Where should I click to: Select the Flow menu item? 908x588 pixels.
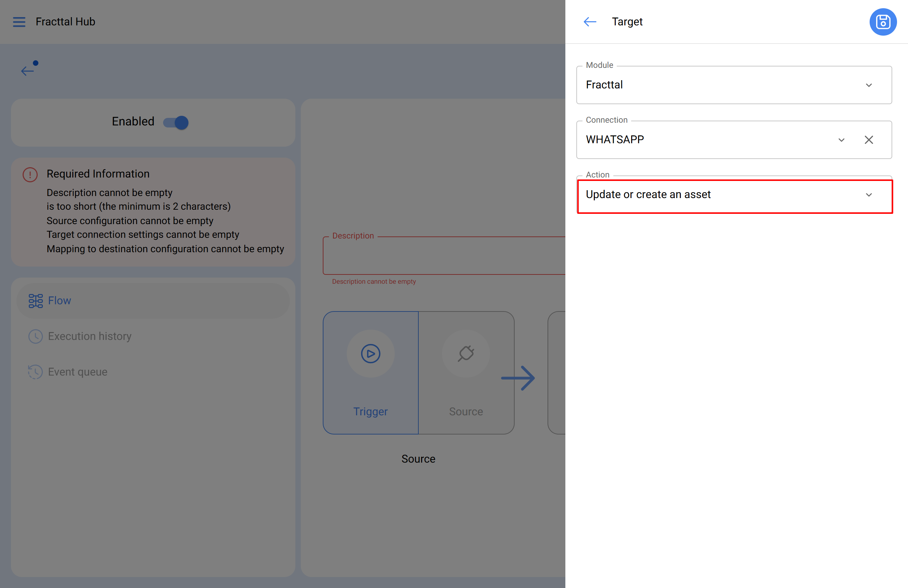(60, 301)
